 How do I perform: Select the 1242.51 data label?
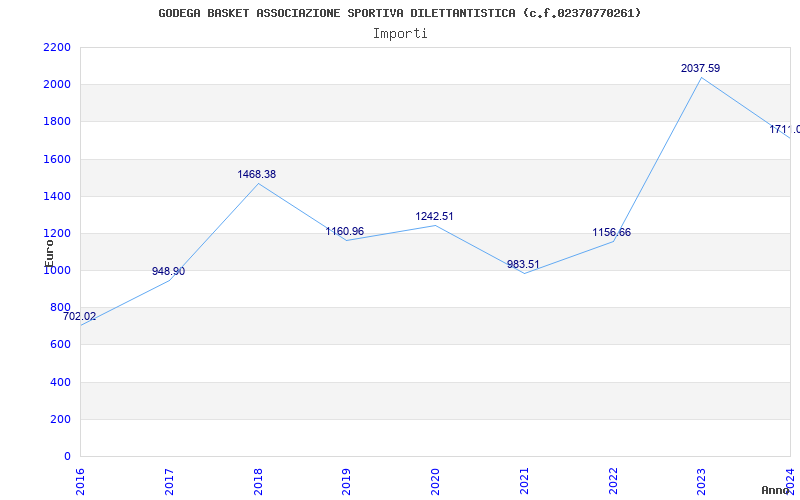434,216
